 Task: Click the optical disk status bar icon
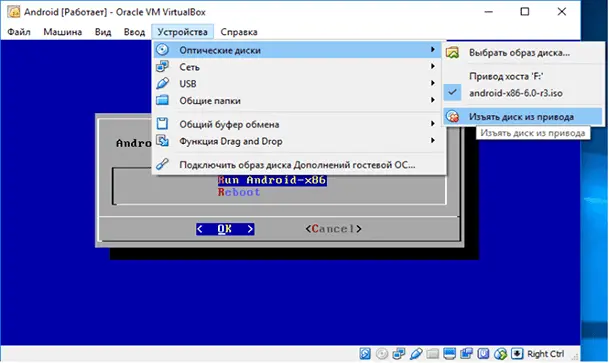click(382, 353)
